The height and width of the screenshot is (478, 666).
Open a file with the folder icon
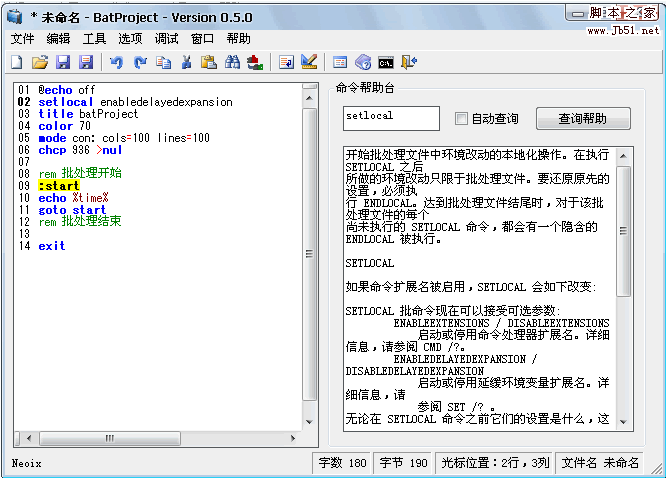point(40,62)
